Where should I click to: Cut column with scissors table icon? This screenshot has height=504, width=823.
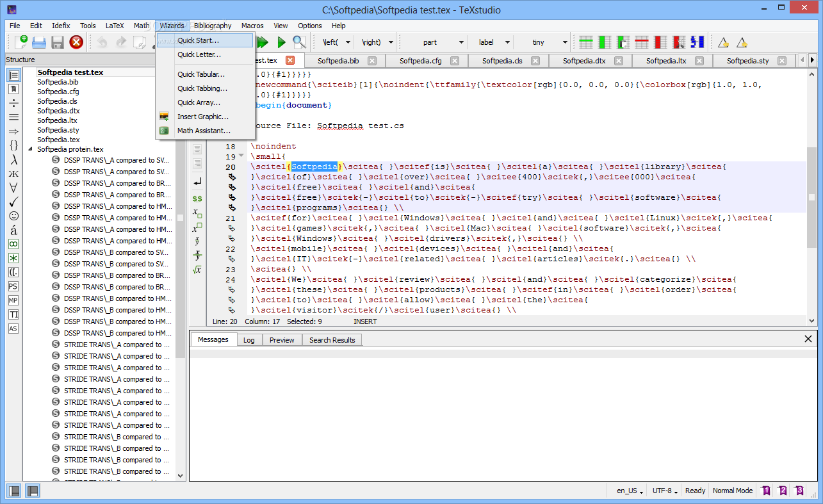point(679,42)
